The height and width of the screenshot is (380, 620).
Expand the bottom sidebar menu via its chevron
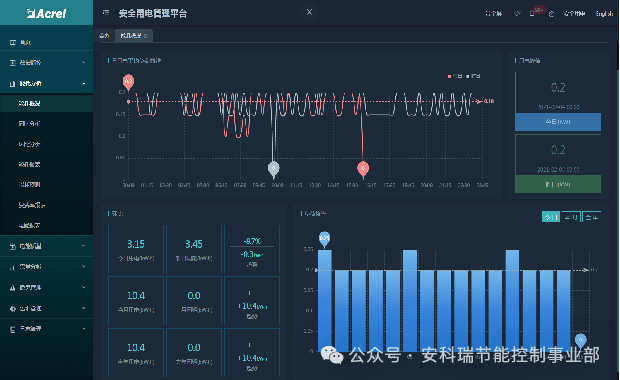coord(83,329)
